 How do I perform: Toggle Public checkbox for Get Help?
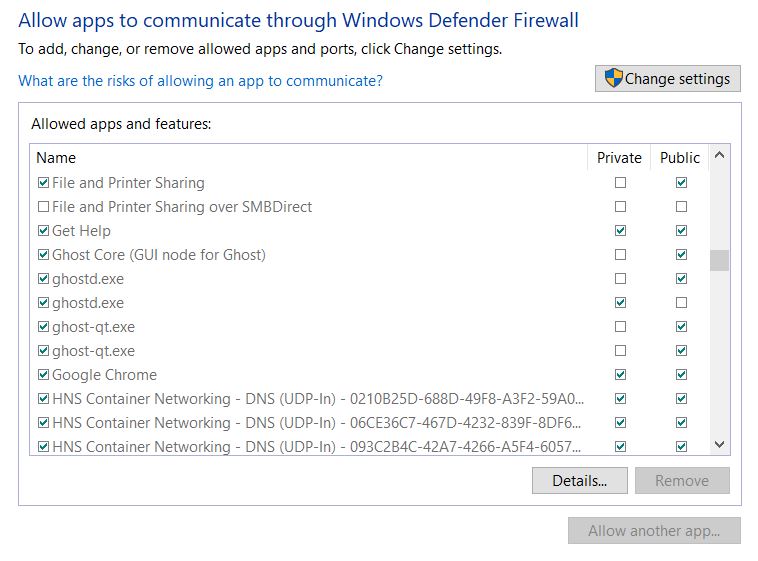click(x=681, y=231)
